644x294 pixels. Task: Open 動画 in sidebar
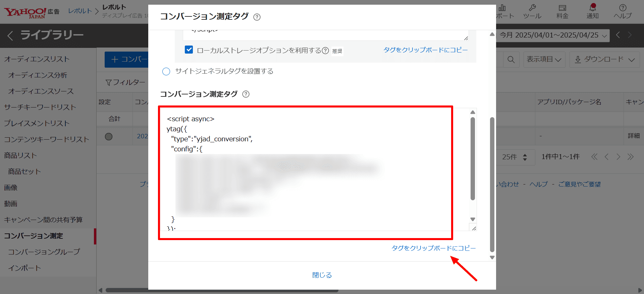(x=11, y=204)
